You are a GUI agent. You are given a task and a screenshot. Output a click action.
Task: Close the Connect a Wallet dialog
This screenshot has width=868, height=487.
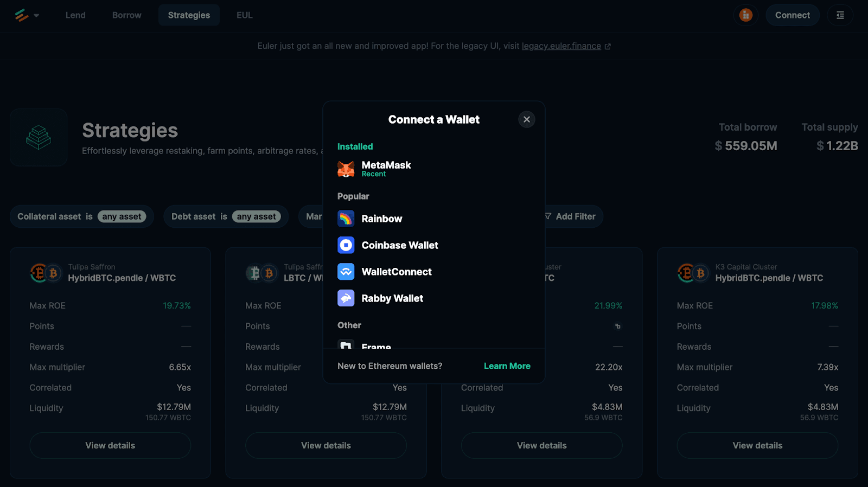(526, 119)
